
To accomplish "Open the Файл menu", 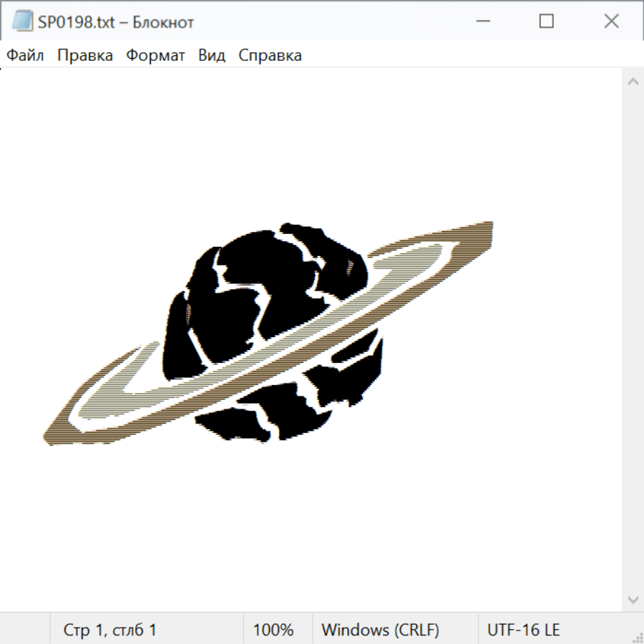I will pyautogui.click(x=26, y=55).
